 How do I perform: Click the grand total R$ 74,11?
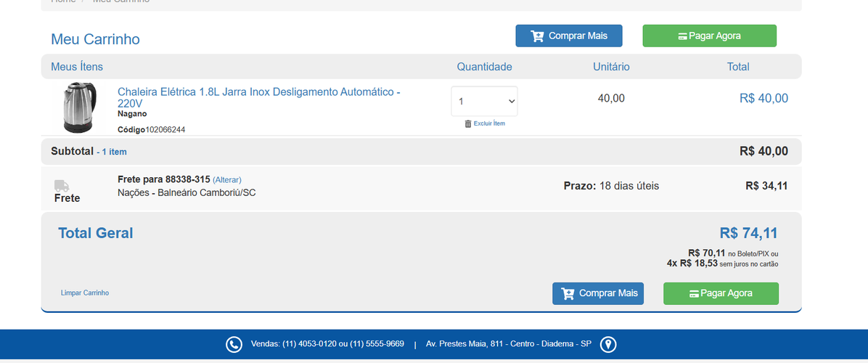(748, 233)
